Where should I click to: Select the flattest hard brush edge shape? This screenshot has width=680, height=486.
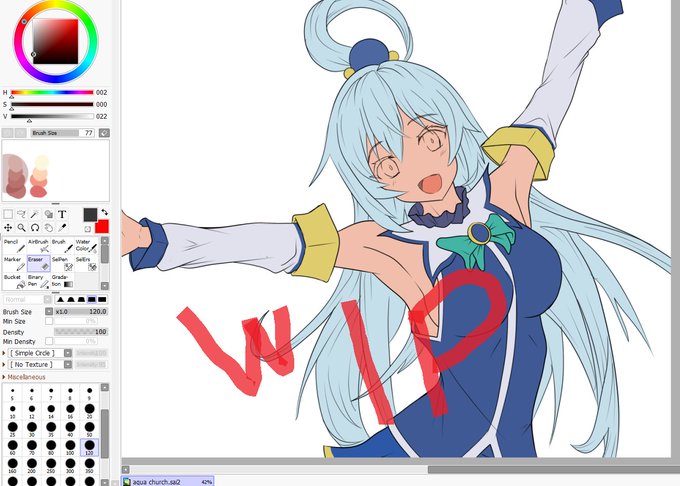(x=102, y=299)
